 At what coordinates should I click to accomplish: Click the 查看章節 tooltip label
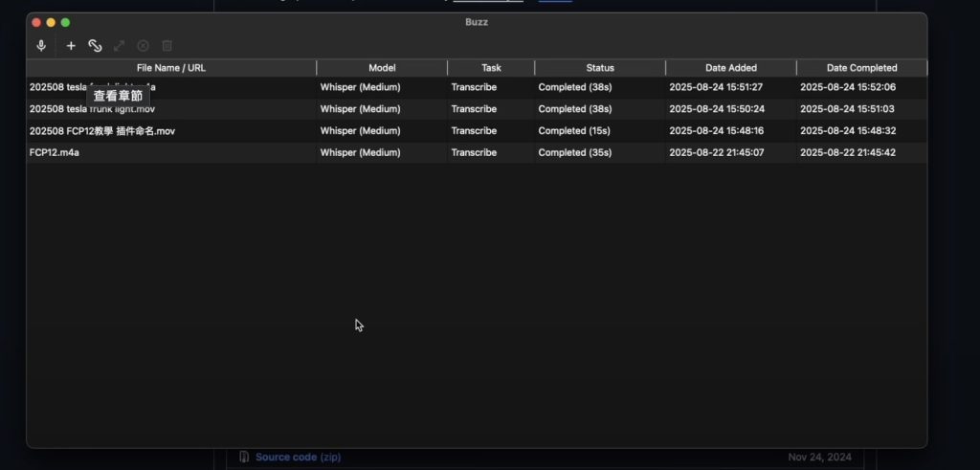point(118,96)
